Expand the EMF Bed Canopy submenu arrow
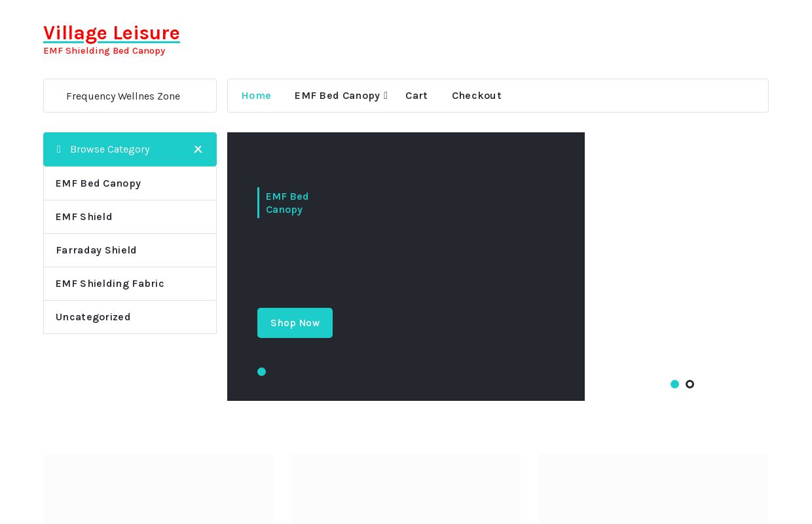 tap(386, 96)
